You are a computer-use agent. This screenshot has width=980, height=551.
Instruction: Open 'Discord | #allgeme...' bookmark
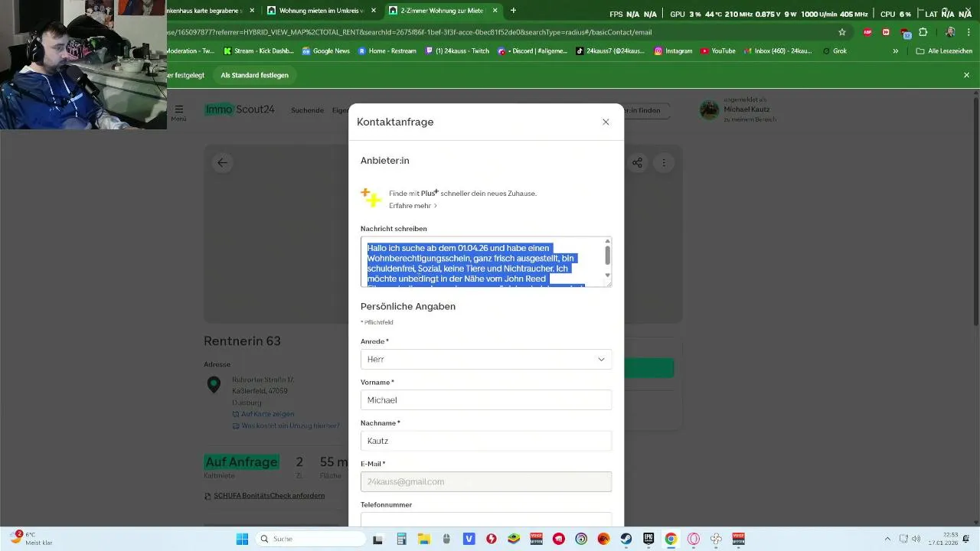click(x=533, y=51)
